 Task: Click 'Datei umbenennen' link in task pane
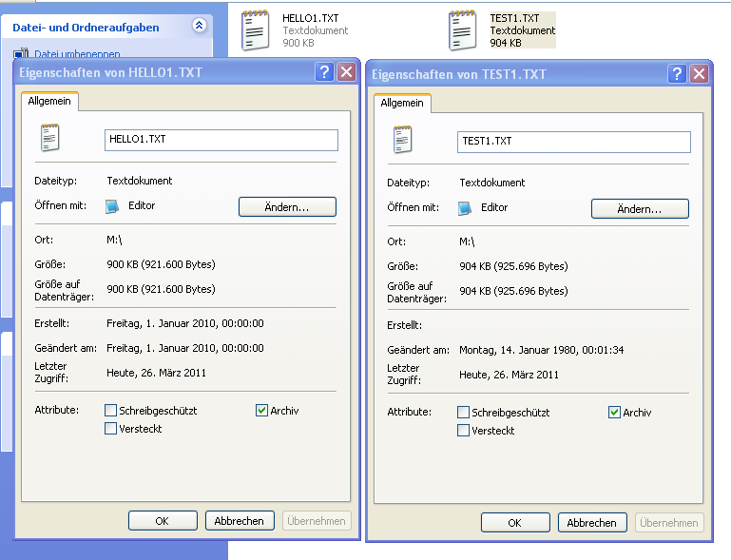pyautogui.click(x=77, y=54)
